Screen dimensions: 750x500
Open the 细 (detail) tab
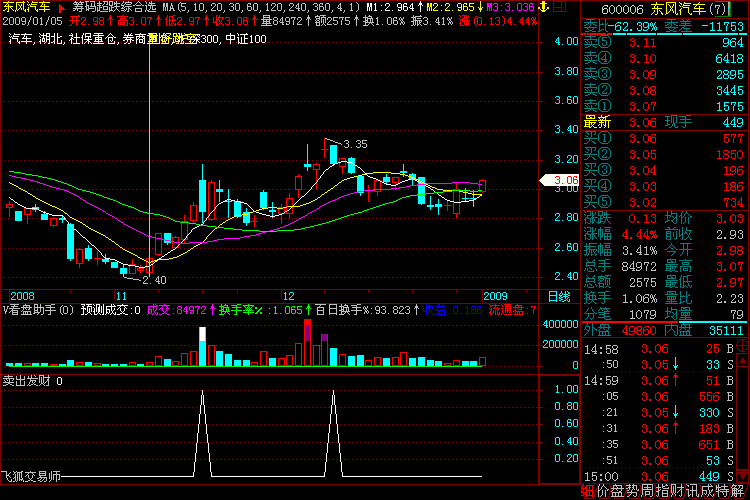[x=588, y=491]
